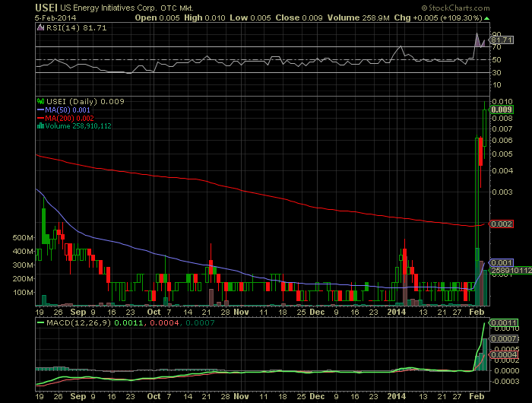
Task: Click the MA(50) 0.001 legend text
Action: tap(68, 110)
